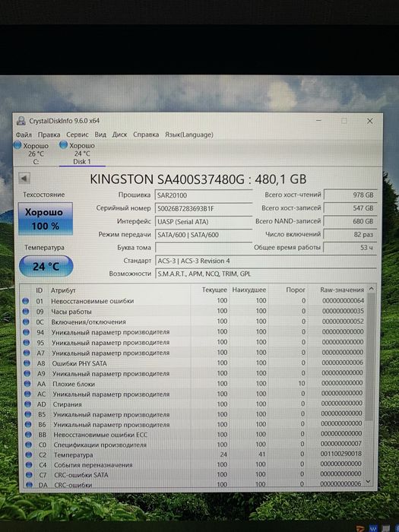399x532 pixels.
Task: Select the Спецификации производителя row text
Action: coord(100,445)
